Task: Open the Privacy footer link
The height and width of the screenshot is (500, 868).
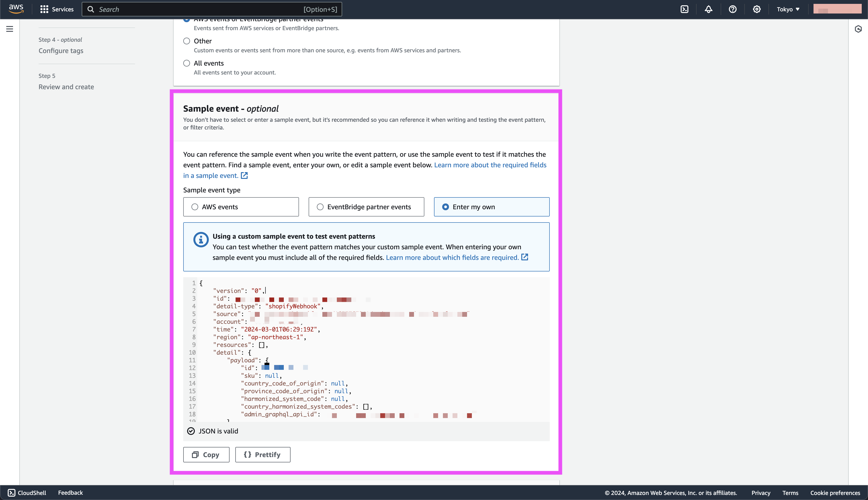Action: pos(761,493)
